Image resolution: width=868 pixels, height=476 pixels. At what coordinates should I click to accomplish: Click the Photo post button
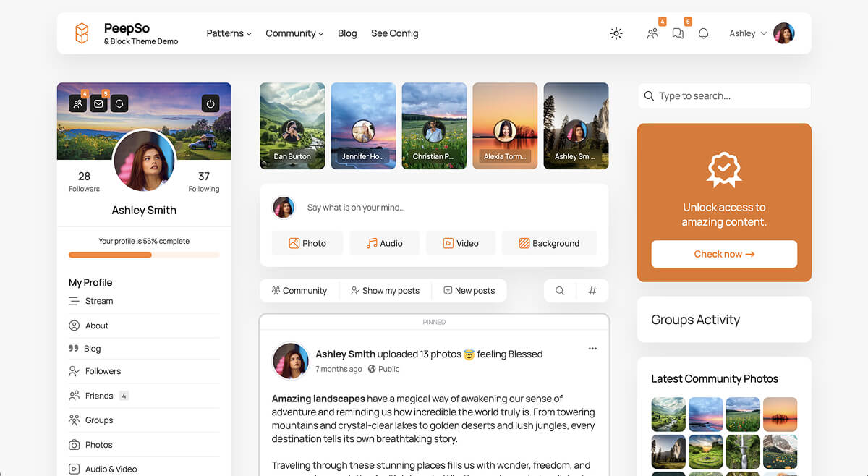307,243
